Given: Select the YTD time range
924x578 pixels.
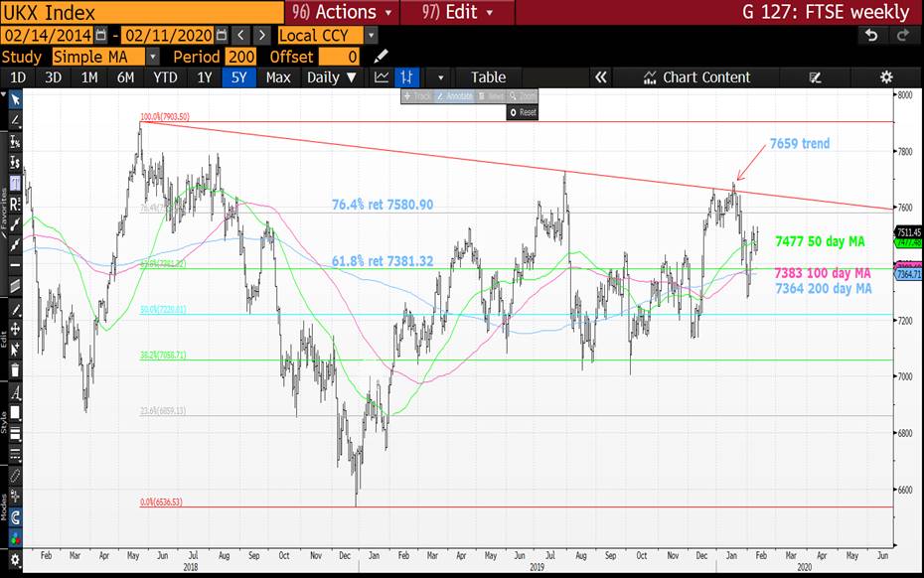Looking at the screenshot, I should [x=165, y=77].
